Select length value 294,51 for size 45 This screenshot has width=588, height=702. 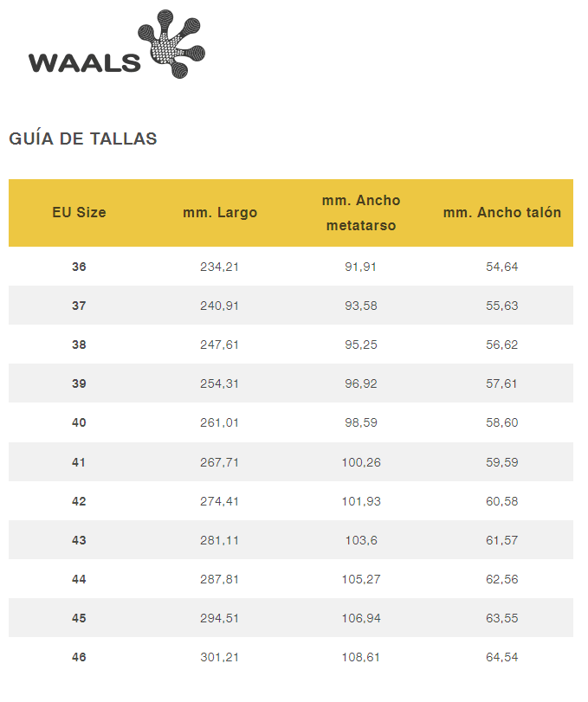tap(220, 619)
